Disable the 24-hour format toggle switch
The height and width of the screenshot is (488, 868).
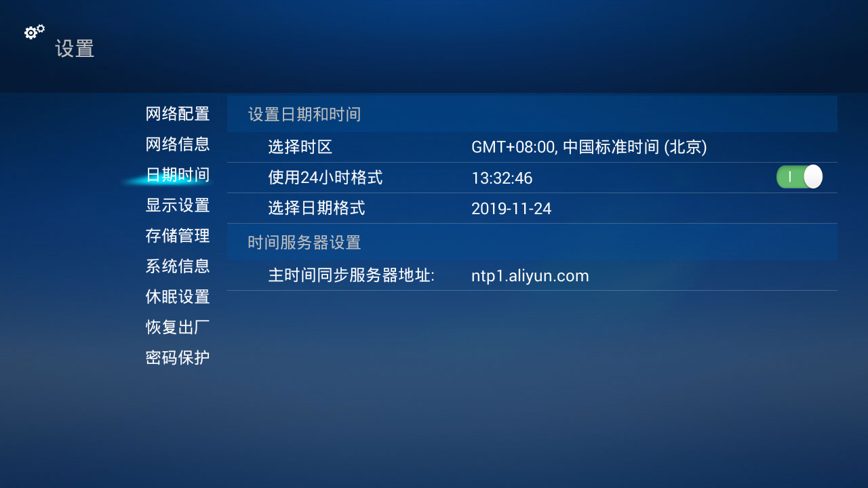(799, 178)
